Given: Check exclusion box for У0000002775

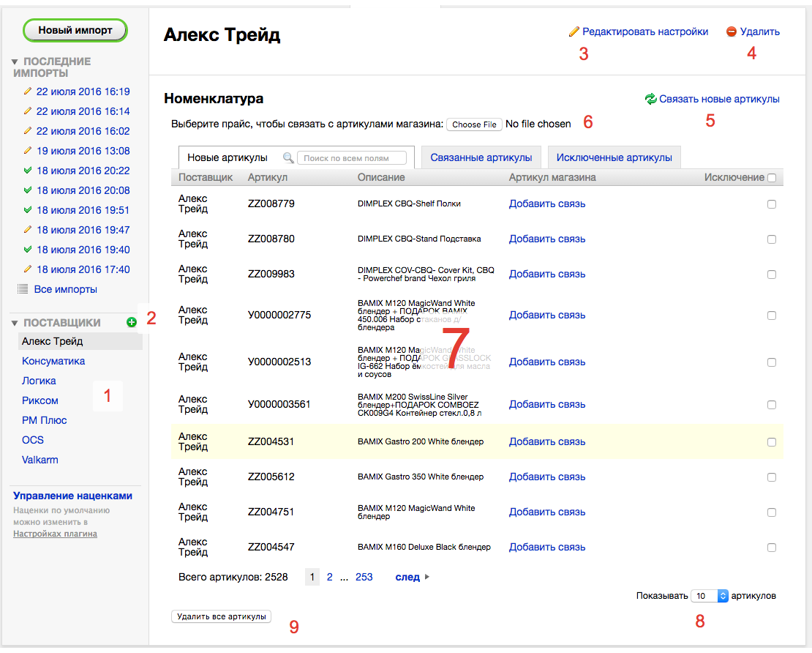Looking at the screenshot, I should coord(772,316).
